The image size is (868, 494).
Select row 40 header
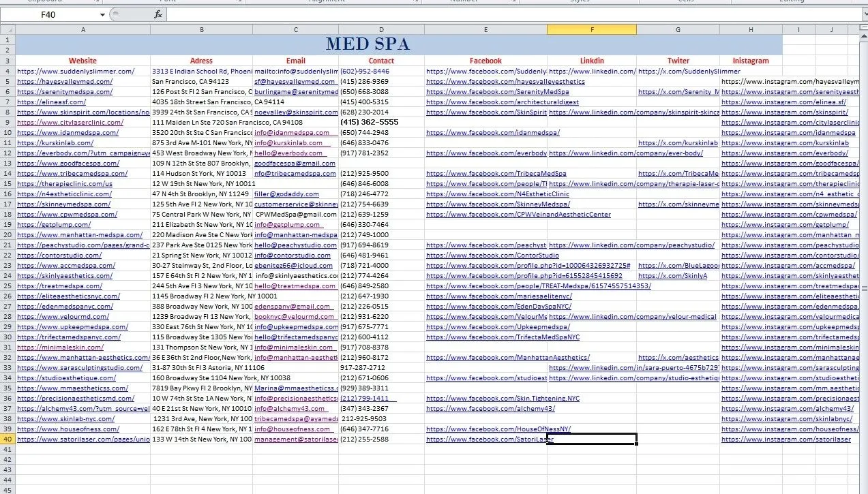tap(8, 439)
